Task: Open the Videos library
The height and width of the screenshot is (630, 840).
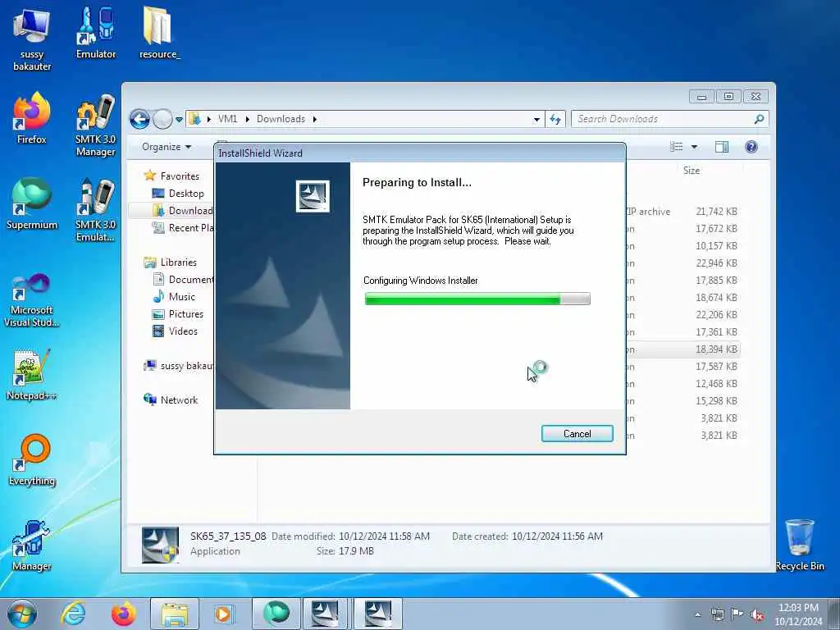Action: (176, 331)
